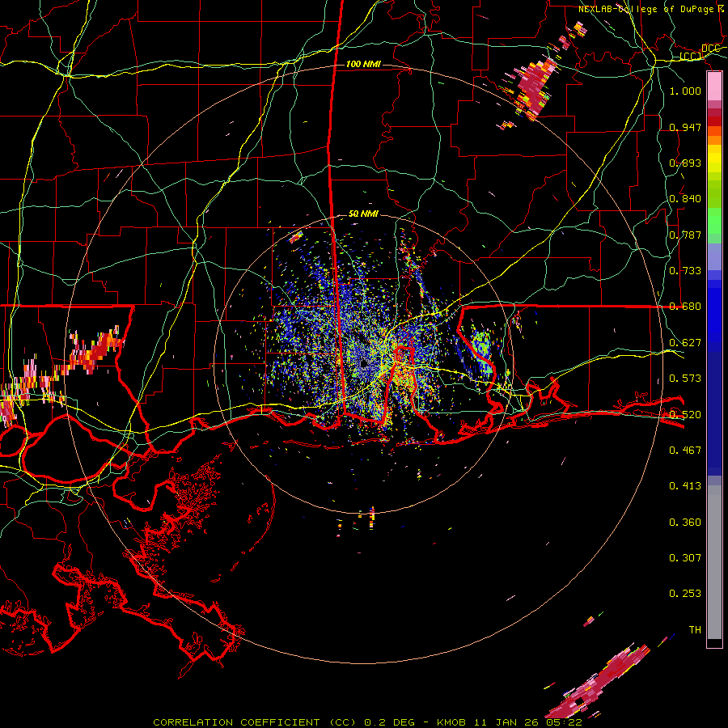728x728 pixels.
Task: Click the 0.947 color scale value
Action: tap(685, 127)
